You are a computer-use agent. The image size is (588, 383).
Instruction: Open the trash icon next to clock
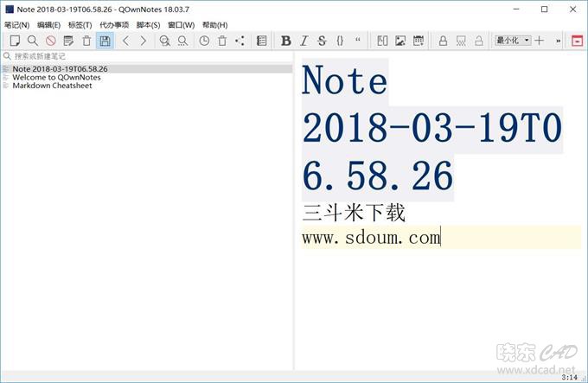pyautogui.click(x=222, y=41)
